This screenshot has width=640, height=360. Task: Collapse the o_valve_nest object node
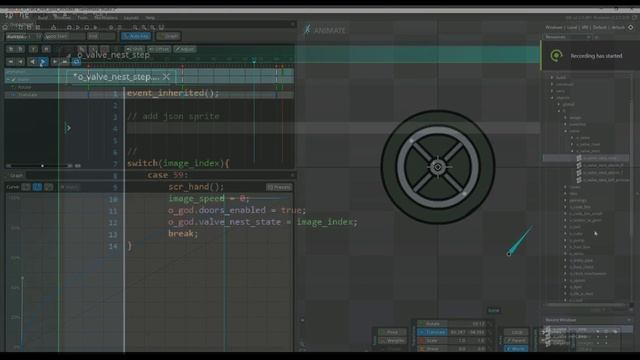coord(572,151)
